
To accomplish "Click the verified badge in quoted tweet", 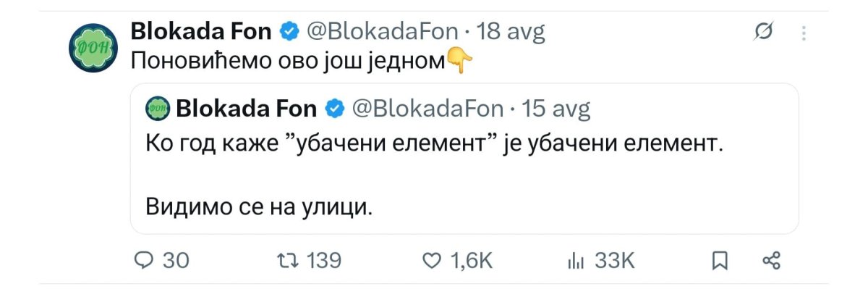I will (334, 109).
